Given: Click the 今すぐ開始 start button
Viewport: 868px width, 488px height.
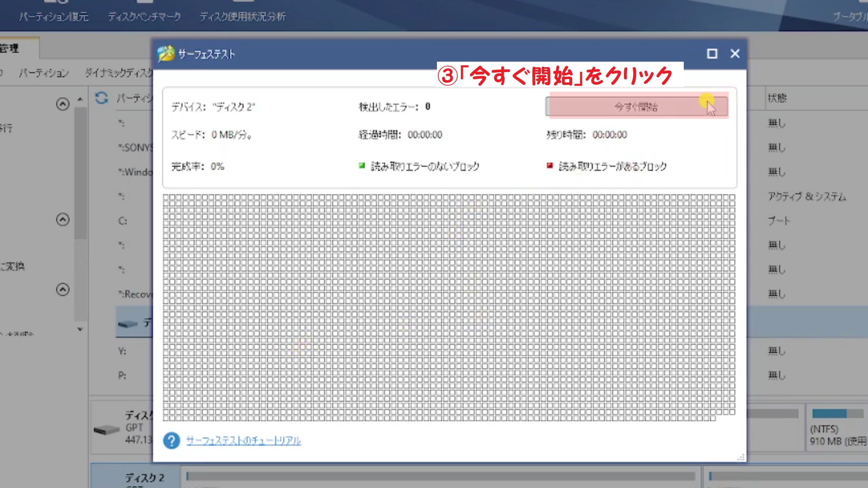Looking at the screenshot, I should coord(636,107).
